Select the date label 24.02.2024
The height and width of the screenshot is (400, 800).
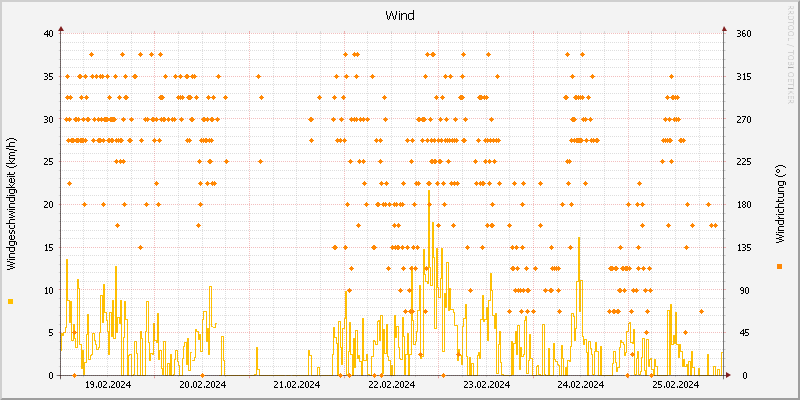[581, 384]
